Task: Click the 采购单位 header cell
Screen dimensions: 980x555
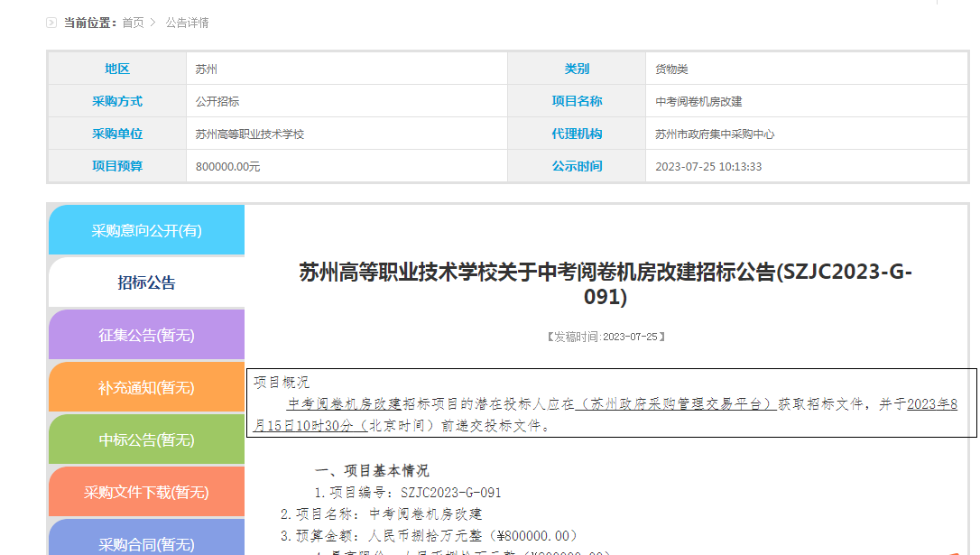Action: pyautogui.click(x=117, y=134)
